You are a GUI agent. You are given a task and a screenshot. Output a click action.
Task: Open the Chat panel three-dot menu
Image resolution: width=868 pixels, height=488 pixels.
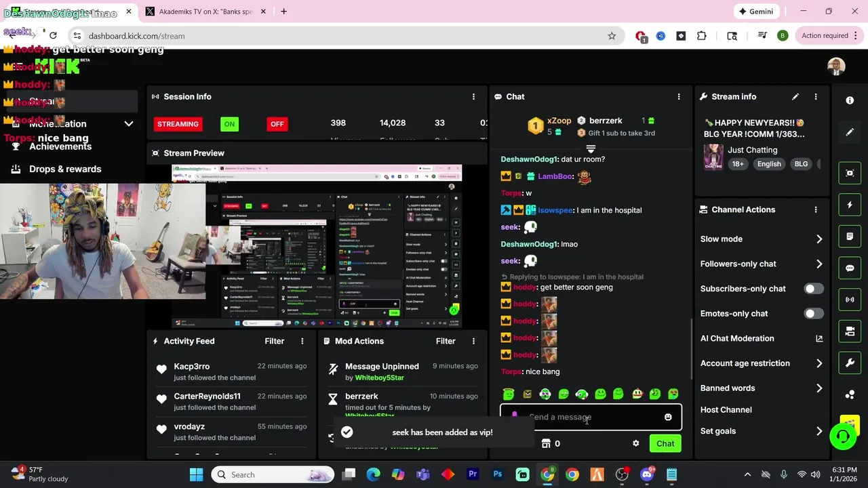click(679, 97)
